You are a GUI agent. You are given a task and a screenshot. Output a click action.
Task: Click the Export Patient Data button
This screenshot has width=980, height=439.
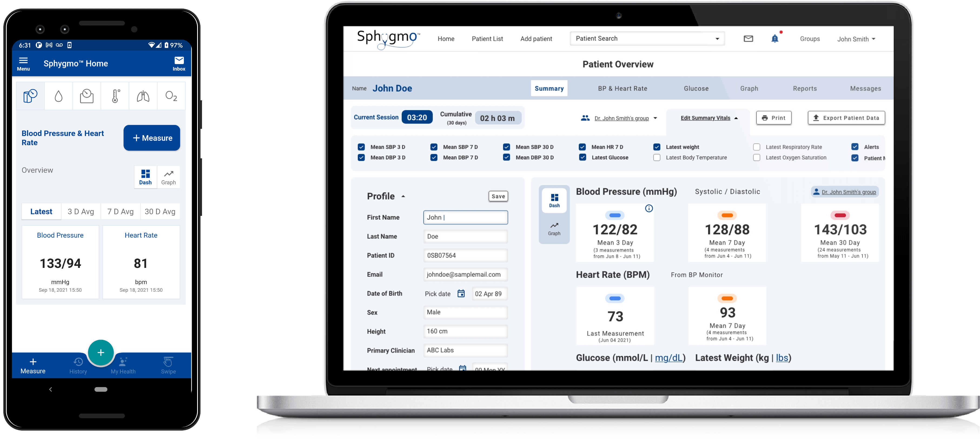pyautogui.click(x=846, y=118)
